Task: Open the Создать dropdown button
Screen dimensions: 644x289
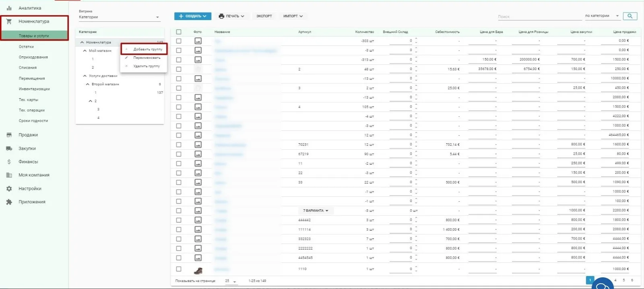Action: (192, 16)
